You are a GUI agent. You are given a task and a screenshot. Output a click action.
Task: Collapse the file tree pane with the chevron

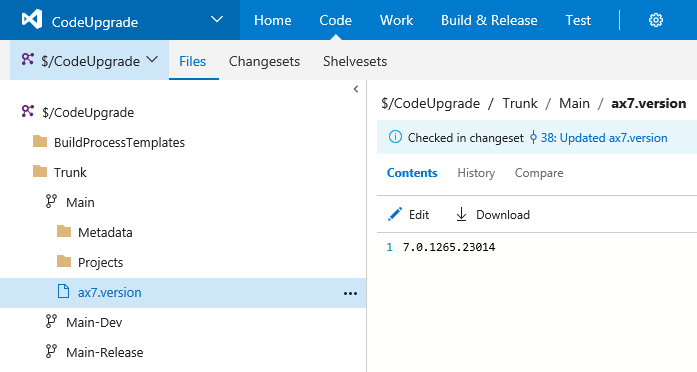356,89
